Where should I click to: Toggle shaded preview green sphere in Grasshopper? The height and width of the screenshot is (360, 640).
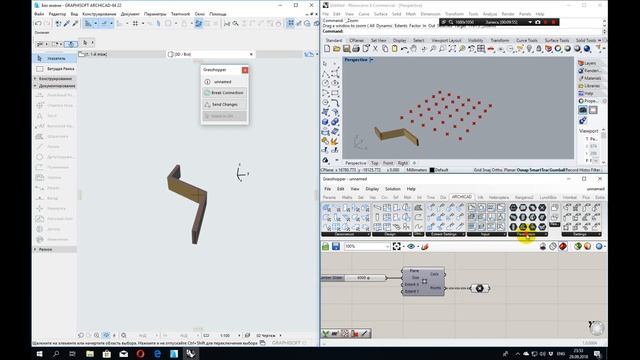tap(578, 246)
